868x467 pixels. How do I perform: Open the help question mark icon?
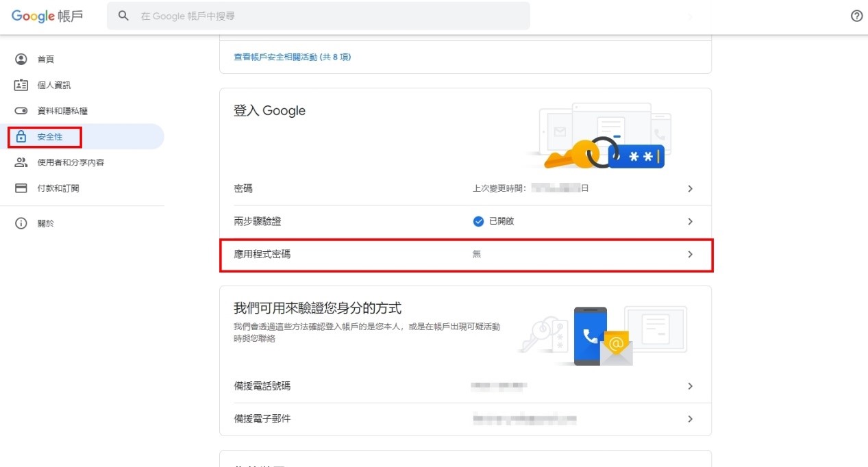pos(856,16)
